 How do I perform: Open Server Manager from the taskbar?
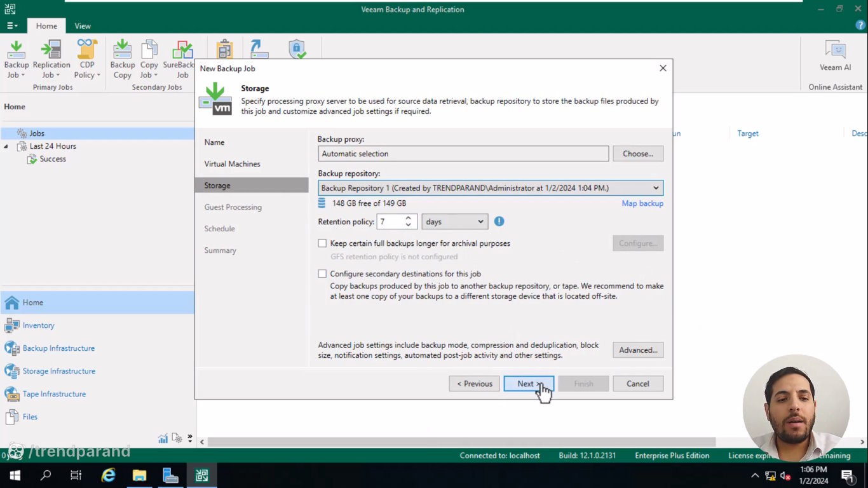click(x=170, y=475)
